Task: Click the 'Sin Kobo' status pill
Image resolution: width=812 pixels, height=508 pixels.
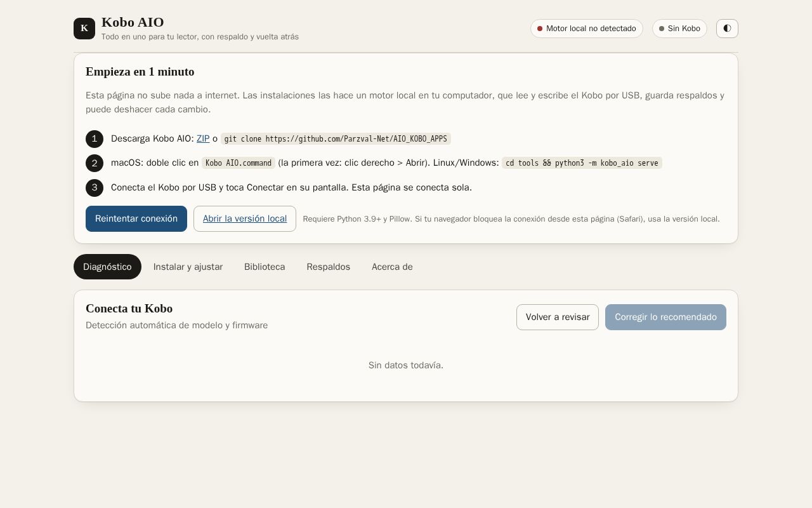Action: tap(679, 29)
